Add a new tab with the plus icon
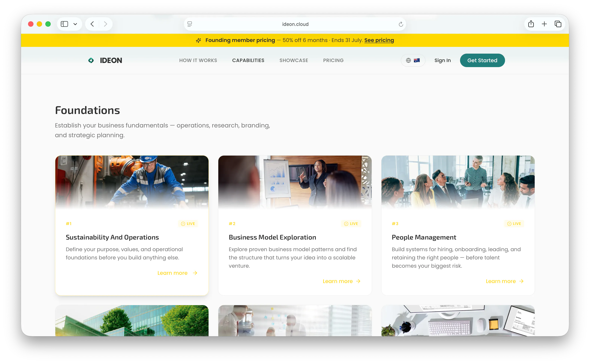Viewport: 590px width, 364px height. click(x=544, y=24)
